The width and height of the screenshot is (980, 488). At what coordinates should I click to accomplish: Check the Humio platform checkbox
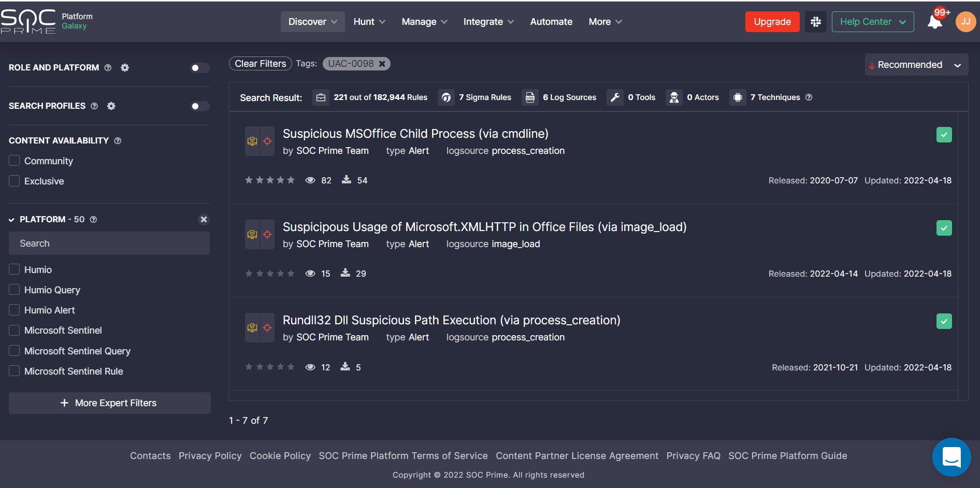[x=15, y=269]
